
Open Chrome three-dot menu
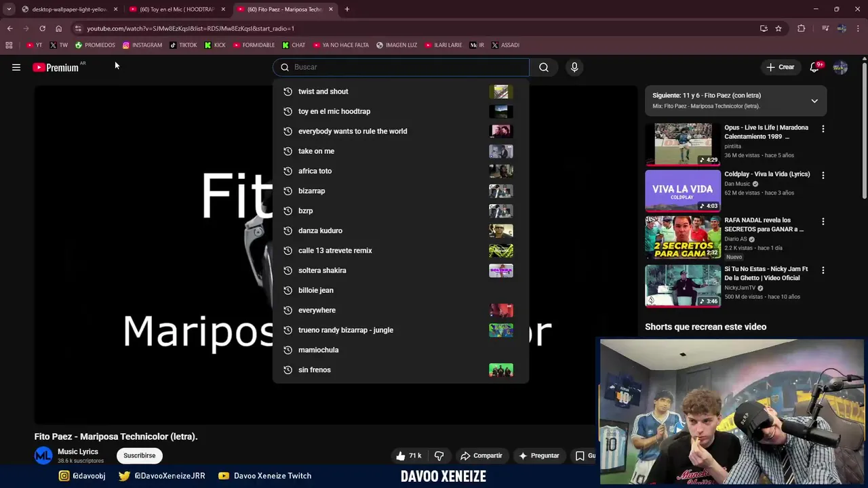tap(859, 28)
